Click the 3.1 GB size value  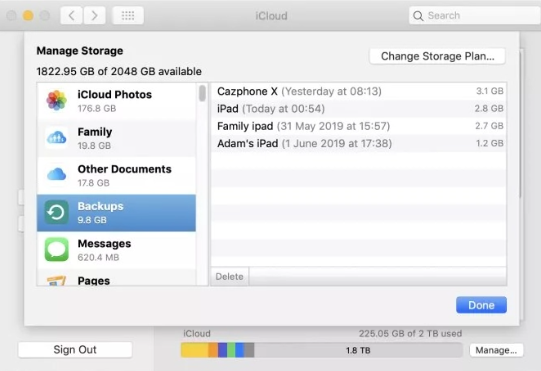pyautogui.click(x=490, y=91)
